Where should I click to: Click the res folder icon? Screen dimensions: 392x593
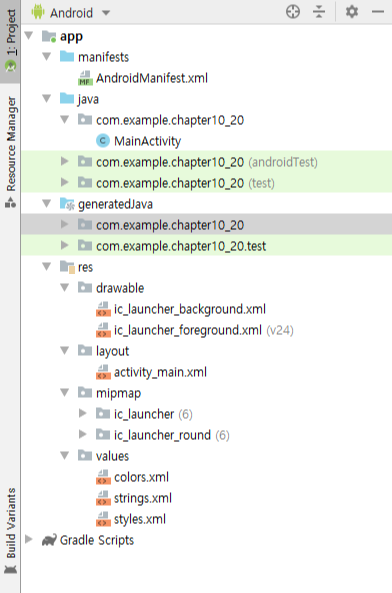(67, 267)
